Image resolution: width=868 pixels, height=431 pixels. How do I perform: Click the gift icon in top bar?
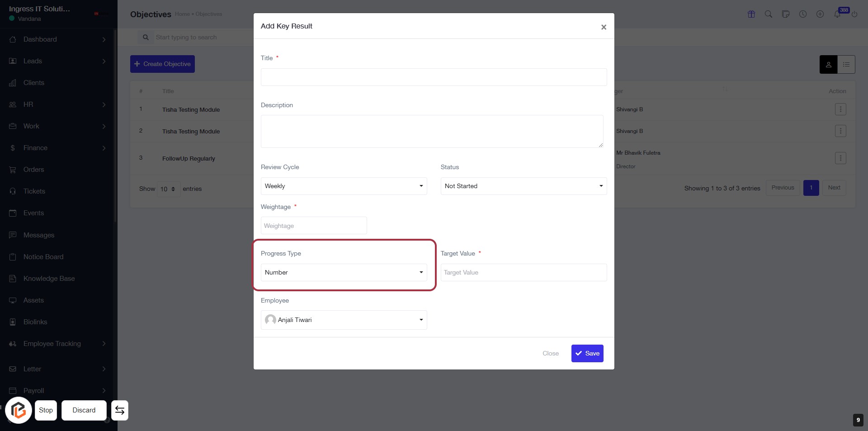coord(751,14)
